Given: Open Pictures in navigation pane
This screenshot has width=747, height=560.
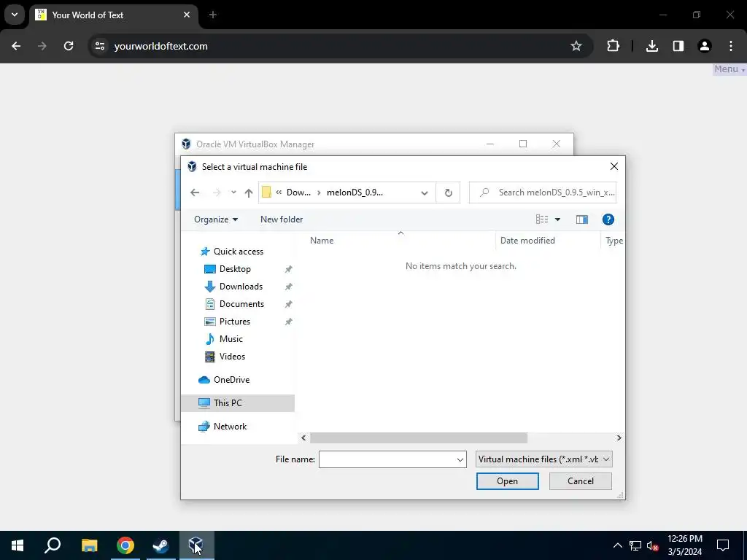Looking at the screenshot, I should coord(234,322).
